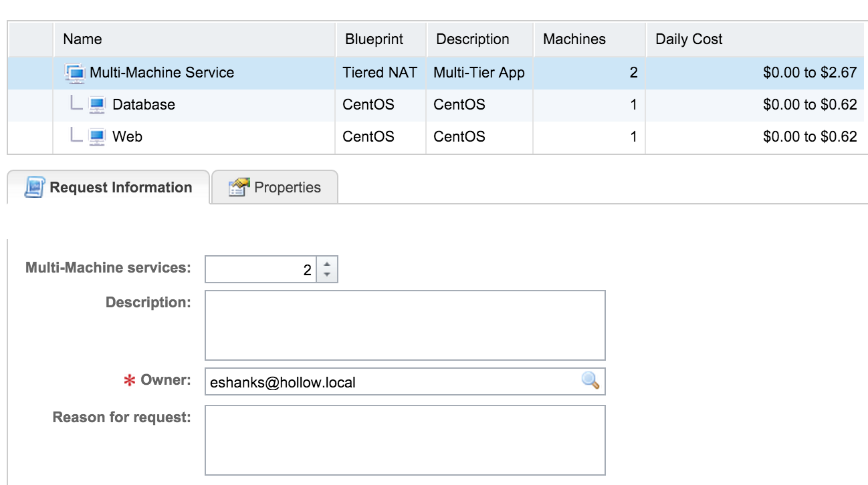Screen dimensions: 868x485
Task: Click the Owner search magnifier icon
Action: (590, 381)
